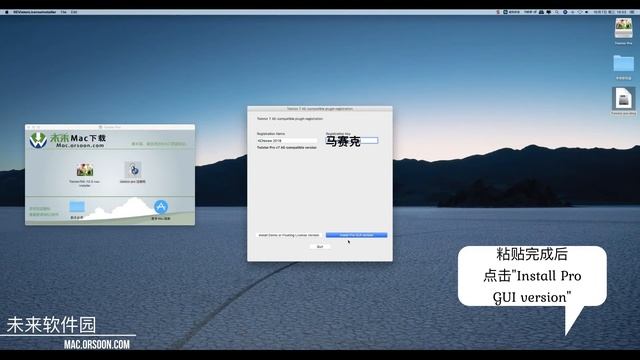Click the notification center icon in menu bar
This screenshot has height=360, width=640.
click(x=632, y=12)
